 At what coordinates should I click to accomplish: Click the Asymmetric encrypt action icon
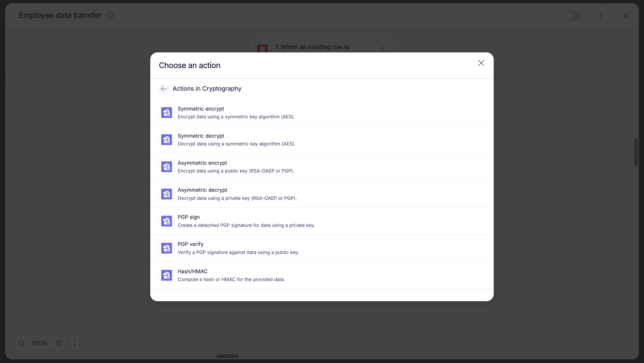167,167
